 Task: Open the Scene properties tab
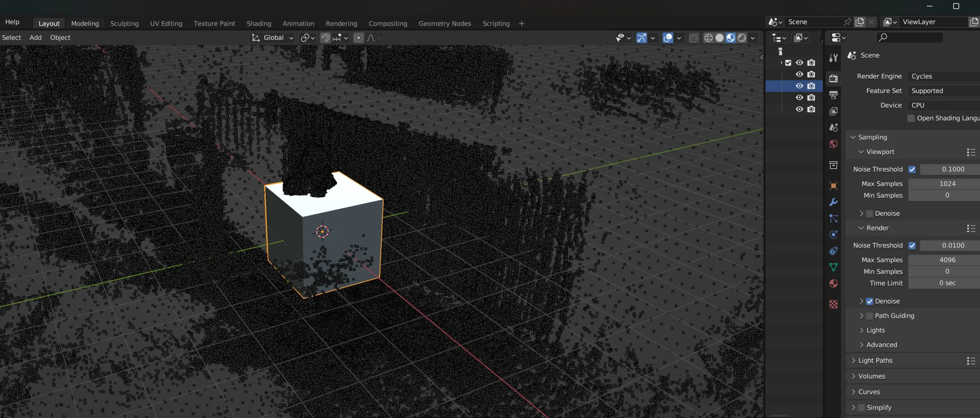(x=833, y=127)
